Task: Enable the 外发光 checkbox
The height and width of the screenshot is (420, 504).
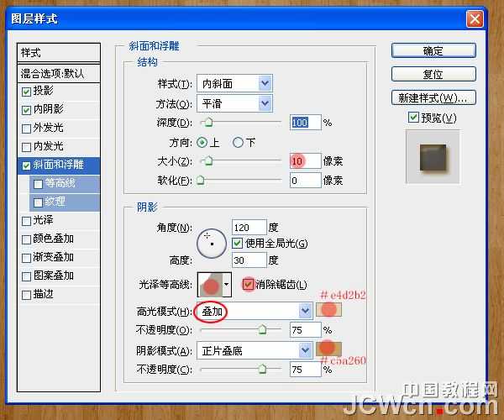Action: (26, 129)
